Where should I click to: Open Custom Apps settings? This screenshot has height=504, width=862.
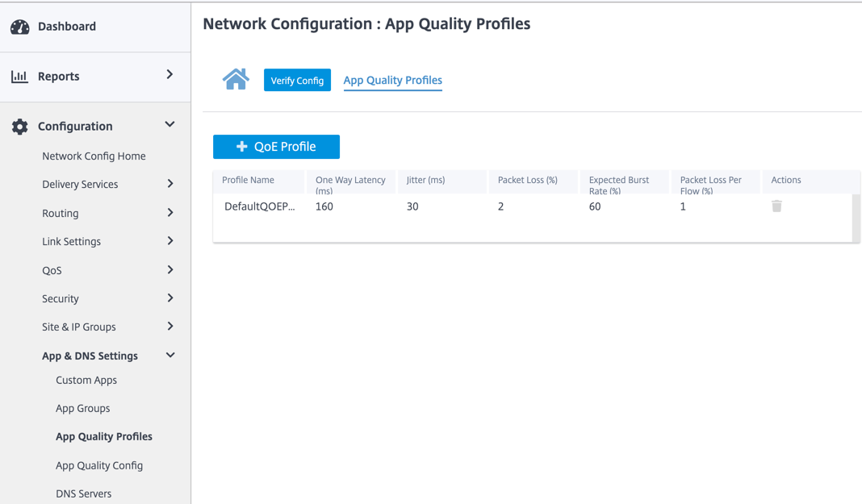(86, 380)
